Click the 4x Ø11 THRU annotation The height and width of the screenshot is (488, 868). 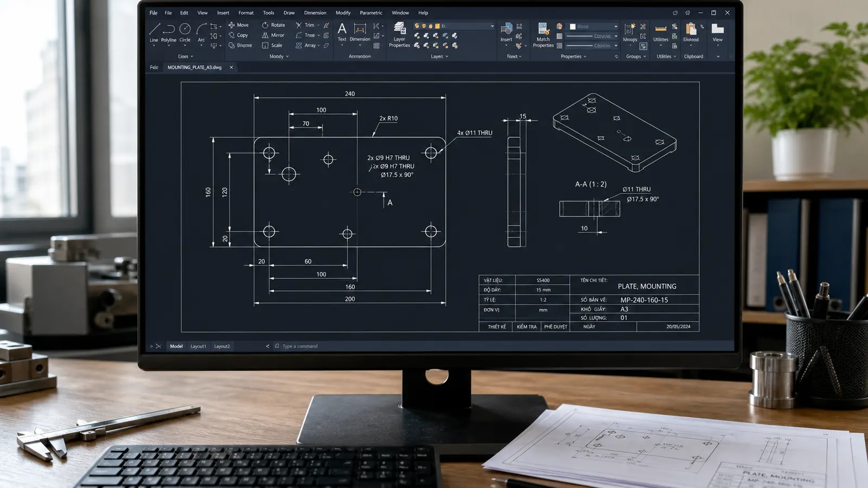(x=475, y=133)
